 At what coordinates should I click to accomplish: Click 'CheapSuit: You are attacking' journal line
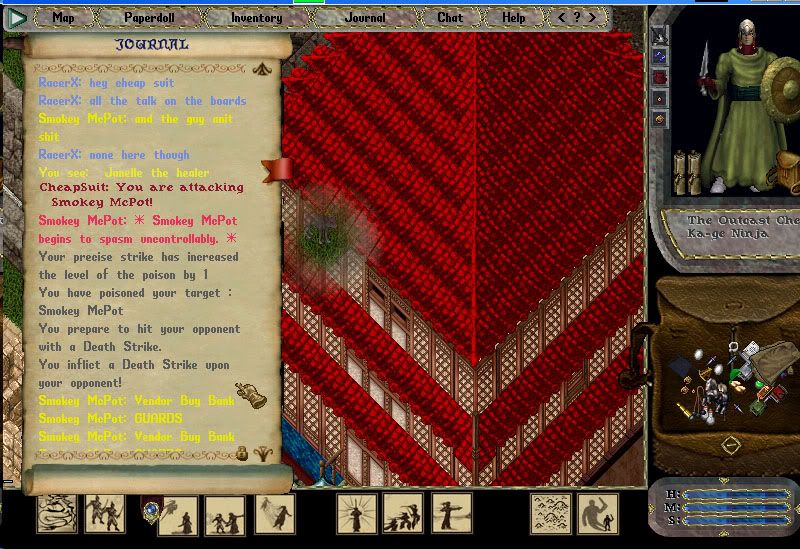coord(142,187)
